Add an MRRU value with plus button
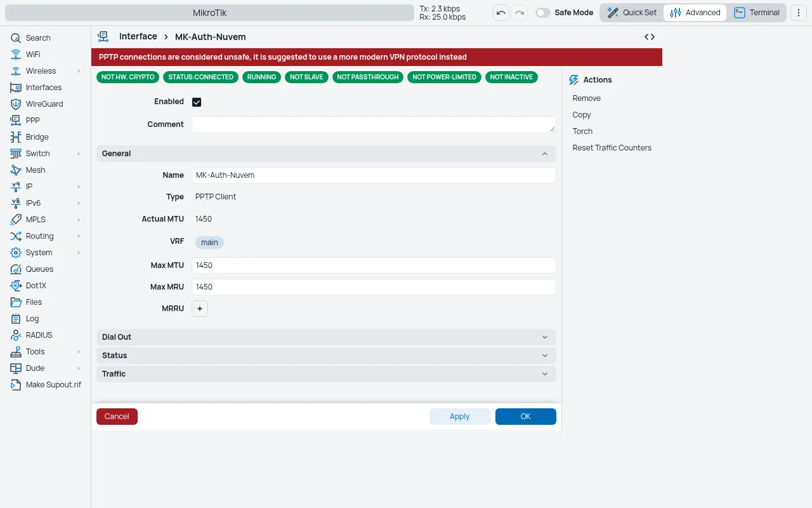 200,309
